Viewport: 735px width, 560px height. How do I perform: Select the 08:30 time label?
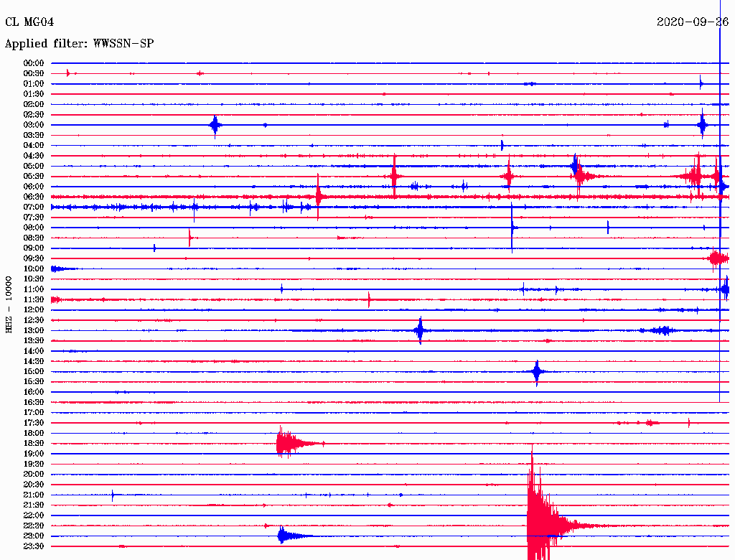[34, 238]
